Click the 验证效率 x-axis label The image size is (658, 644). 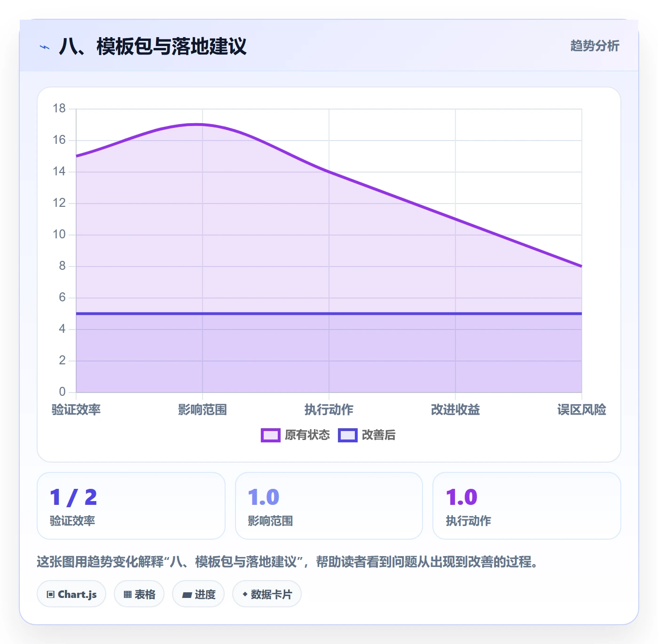coord(76,410)
